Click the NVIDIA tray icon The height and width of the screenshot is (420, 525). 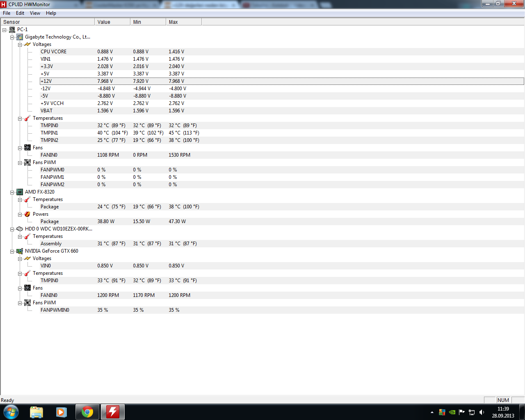pos(452,412)
